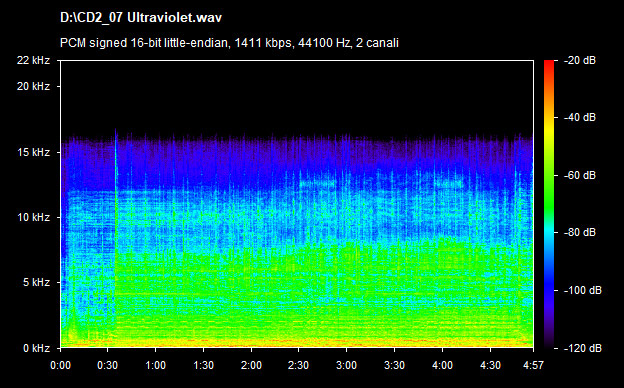Viewport: 624px width, 388px height.
Task: Click the black area above the 16 kHz cutoff
Action: pos(296,96)
